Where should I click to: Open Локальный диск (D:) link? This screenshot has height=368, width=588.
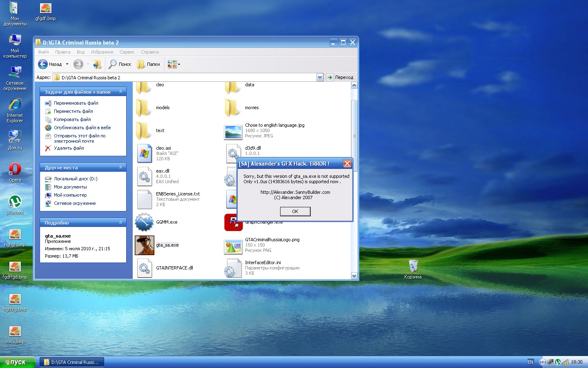(x=76, y=179)
